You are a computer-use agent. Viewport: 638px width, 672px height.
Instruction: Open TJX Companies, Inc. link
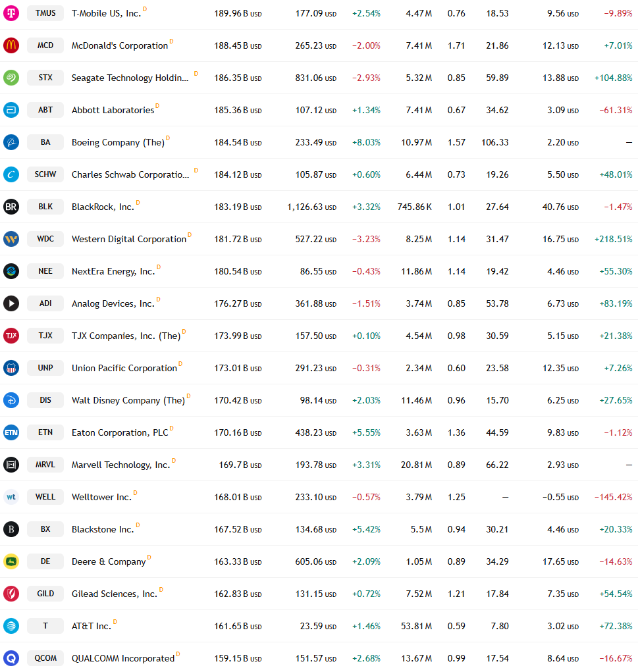click(126, 336)
